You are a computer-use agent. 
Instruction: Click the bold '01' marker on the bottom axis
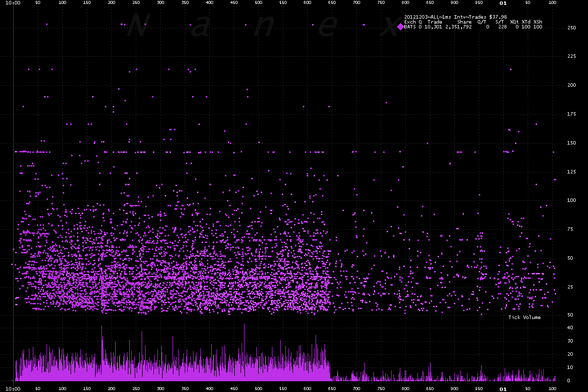tap(503, 389)
